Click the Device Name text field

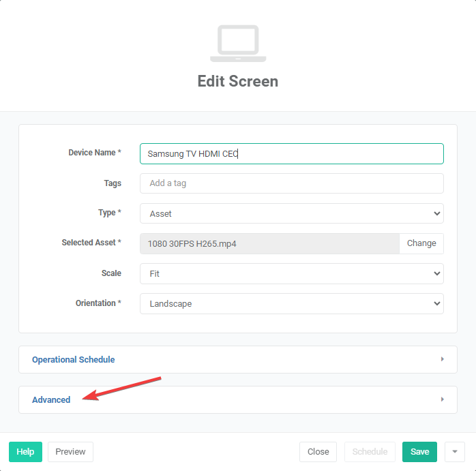291,153
